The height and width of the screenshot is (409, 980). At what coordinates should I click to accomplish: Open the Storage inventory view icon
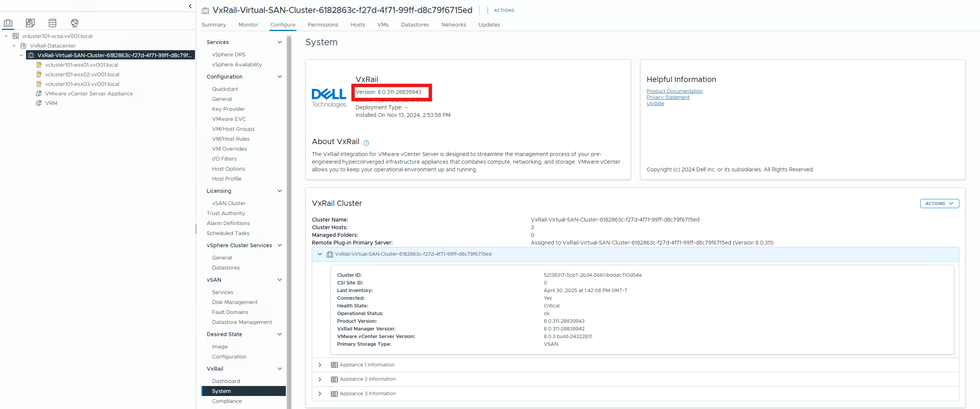pos(52,23)
